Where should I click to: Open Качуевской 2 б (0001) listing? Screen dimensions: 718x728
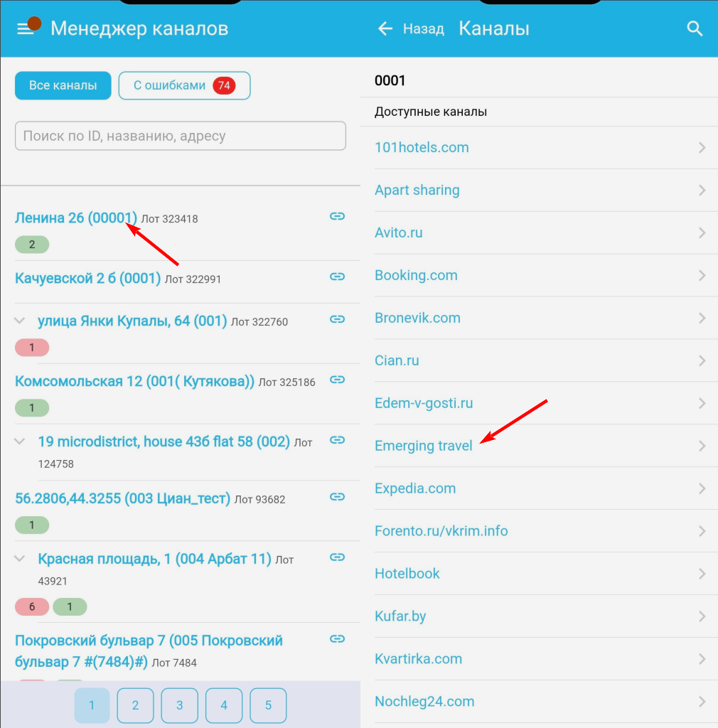(87, 278)
